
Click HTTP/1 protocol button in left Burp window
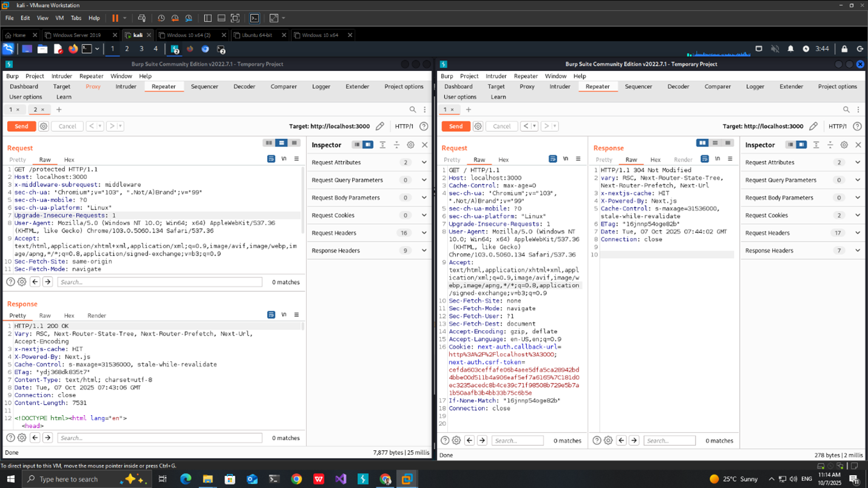pos(404,126)
